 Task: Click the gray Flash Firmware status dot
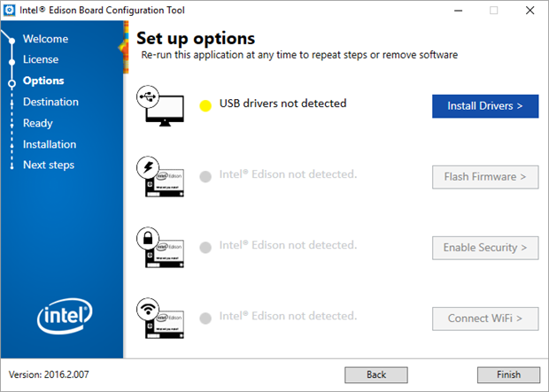point(205,176)
